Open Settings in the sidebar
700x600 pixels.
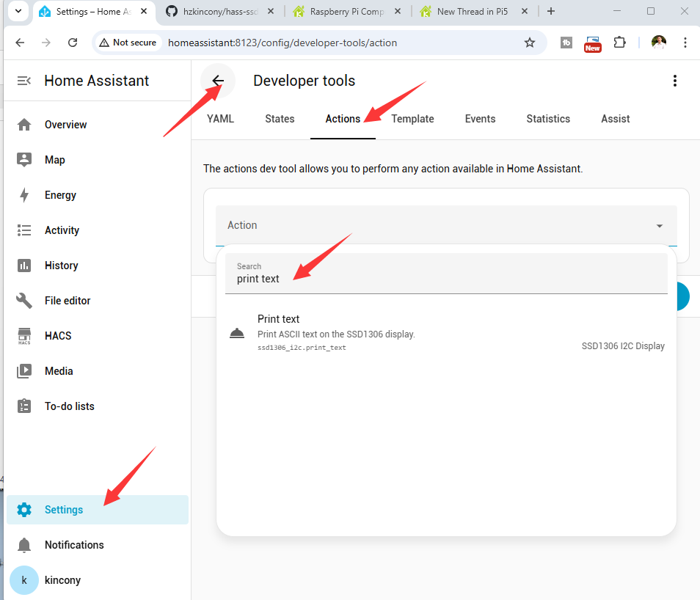tap(64, 510)
